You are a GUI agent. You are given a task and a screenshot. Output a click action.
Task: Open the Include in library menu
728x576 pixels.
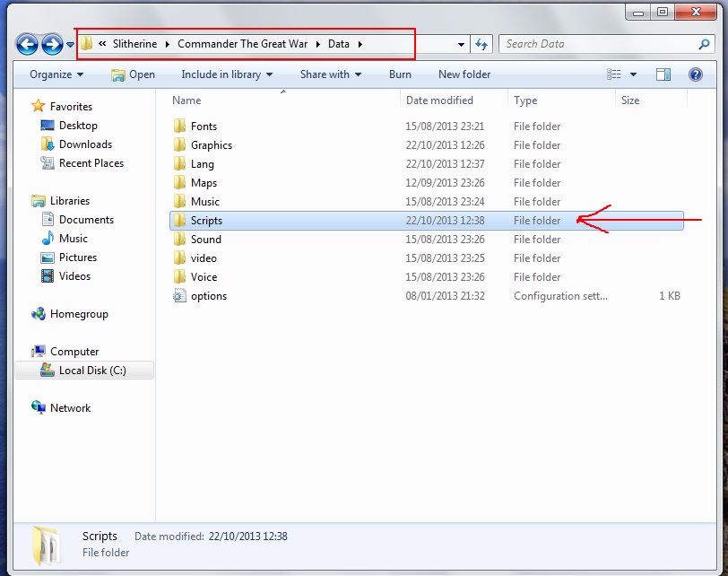tap(227, 74)
